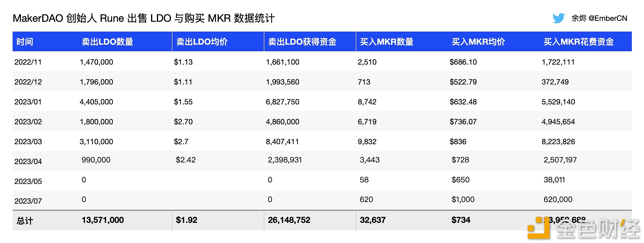The width and height of the screenshot is (644, 243).
Task: Click the 1,993,560 proceeds cell
Action: coord(283,82)
